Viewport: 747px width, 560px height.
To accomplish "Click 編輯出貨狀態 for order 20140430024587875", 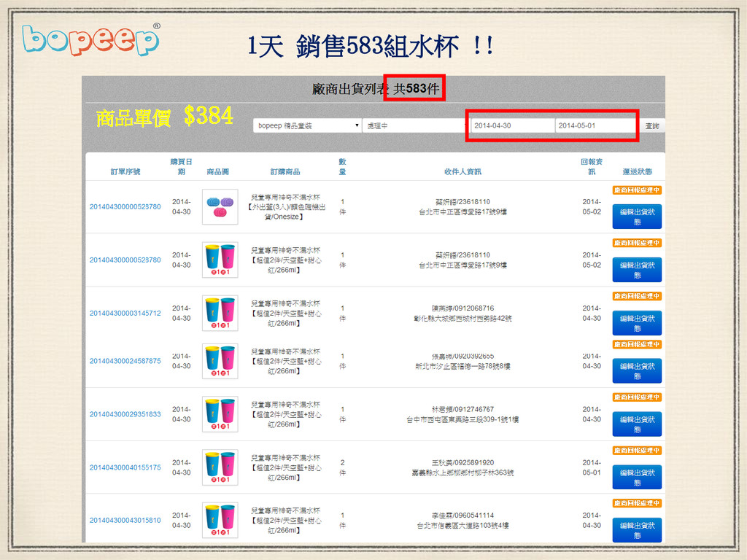I will click(637, 371).
